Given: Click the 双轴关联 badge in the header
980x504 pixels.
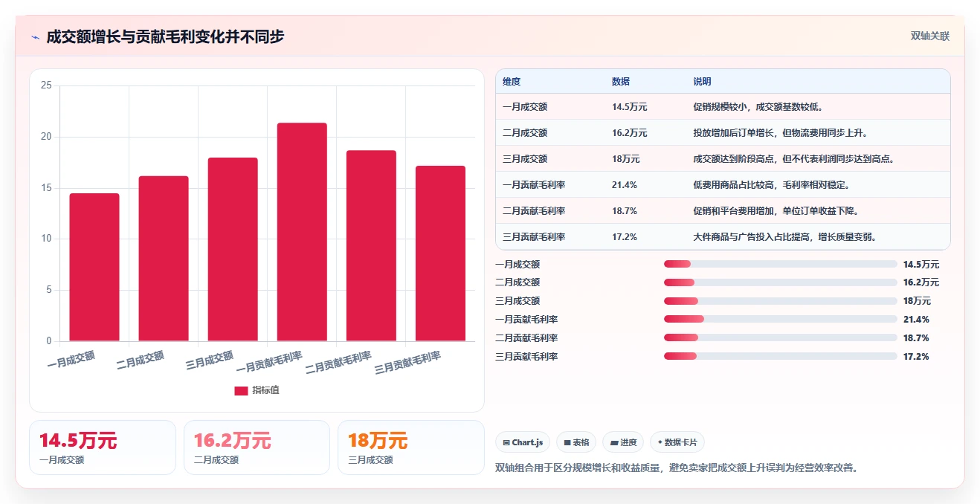Looking at the screenshot, I should (930, 36).
